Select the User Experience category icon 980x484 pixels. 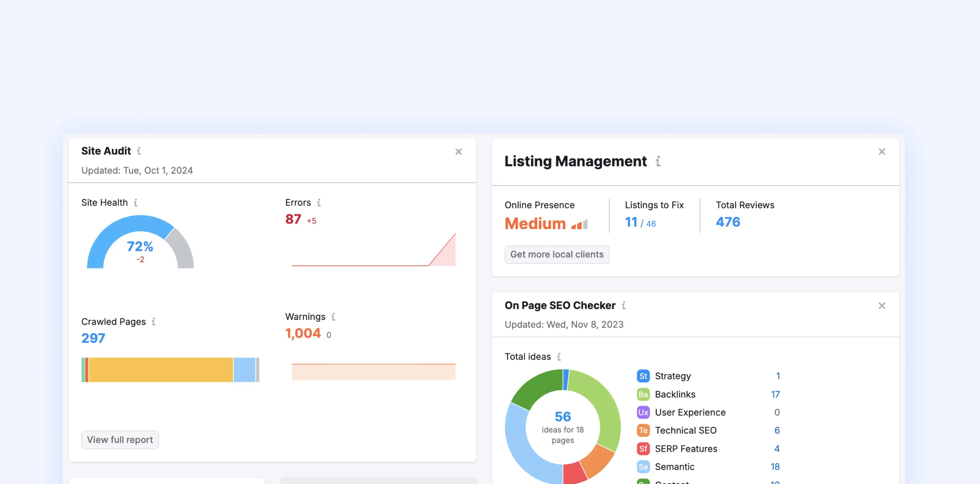click(x=643, y=412)
